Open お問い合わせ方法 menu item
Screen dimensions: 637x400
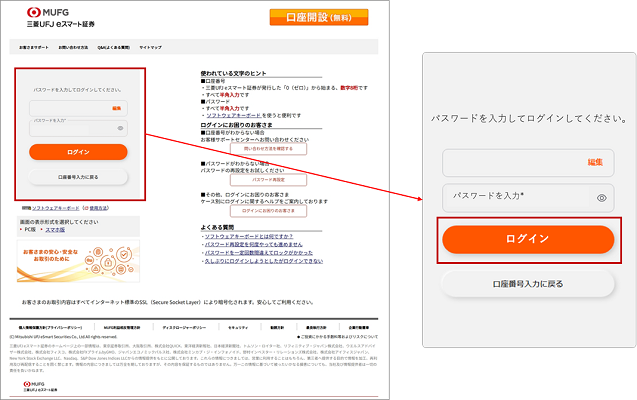[x=72, y=47]
